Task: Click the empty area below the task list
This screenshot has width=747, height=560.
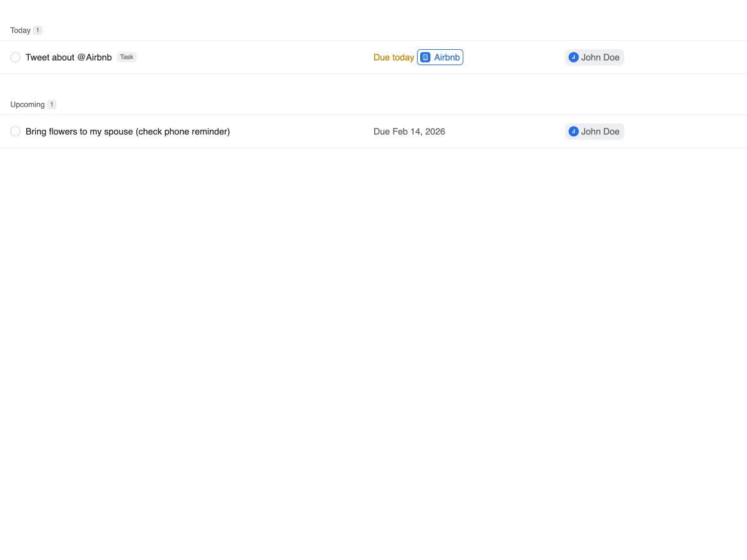Action: (373, 352)
